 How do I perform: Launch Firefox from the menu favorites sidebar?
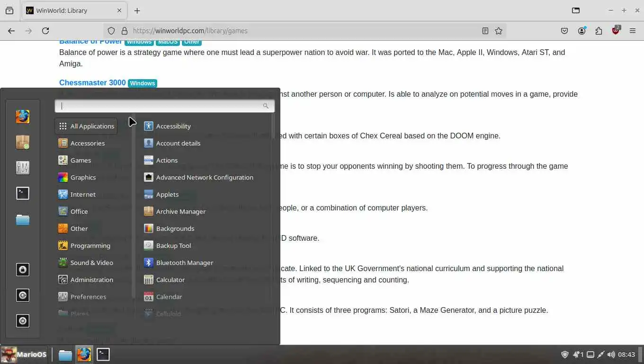[x=23, y=116]
